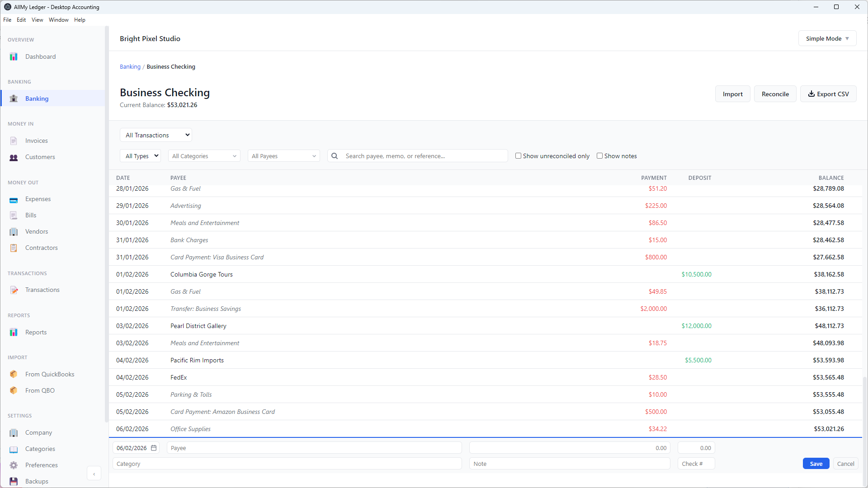Collapse the sidebar with the chevron button
Image resolution: width=868 pixels, height=488 pixels.
tap(94, 473)
